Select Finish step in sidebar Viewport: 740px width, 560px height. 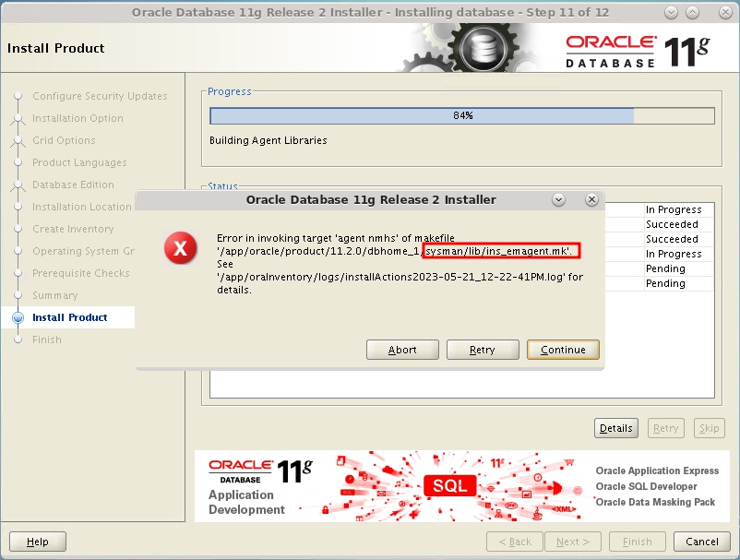coord(47,340)
